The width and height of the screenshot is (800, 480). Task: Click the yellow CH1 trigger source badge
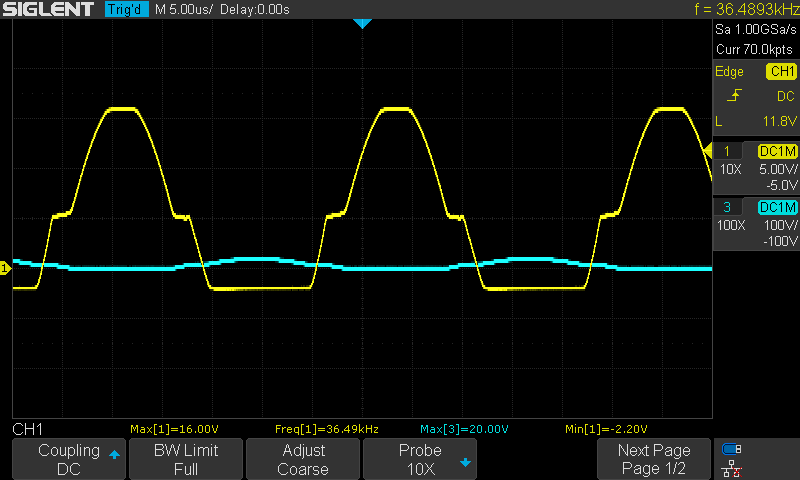(781, 71)
